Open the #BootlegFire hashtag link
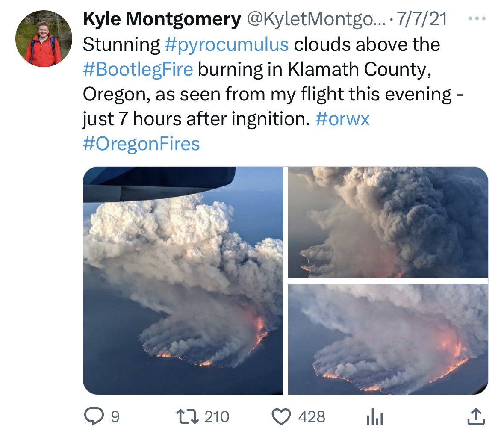Screen dimensions: 504x443 point(138,69)
